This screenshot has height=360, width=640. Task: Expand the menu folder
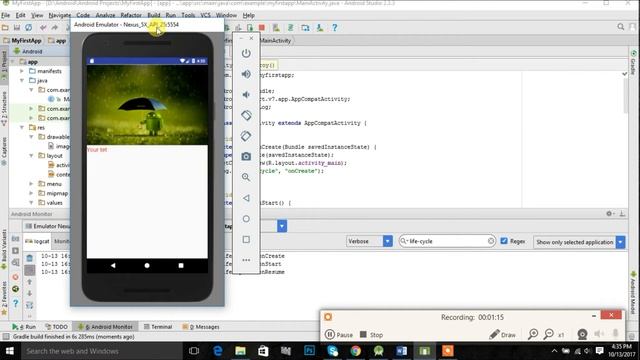click(x=31, y=184)
